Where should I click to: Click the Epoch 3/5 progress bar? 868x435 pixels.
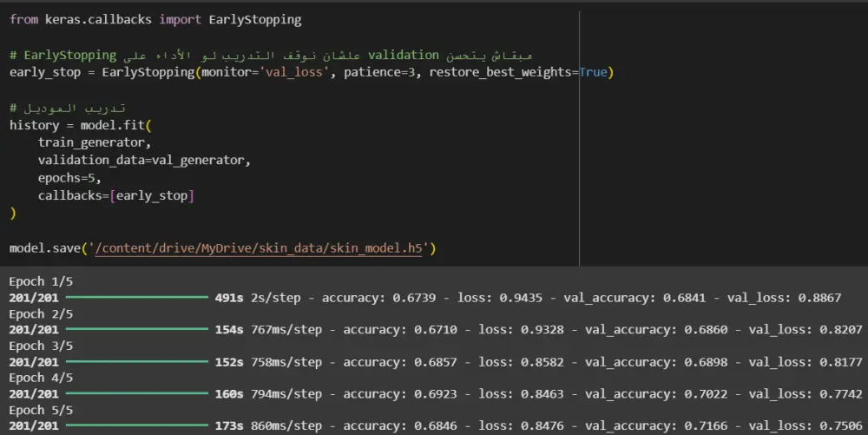tap(137, 362)
